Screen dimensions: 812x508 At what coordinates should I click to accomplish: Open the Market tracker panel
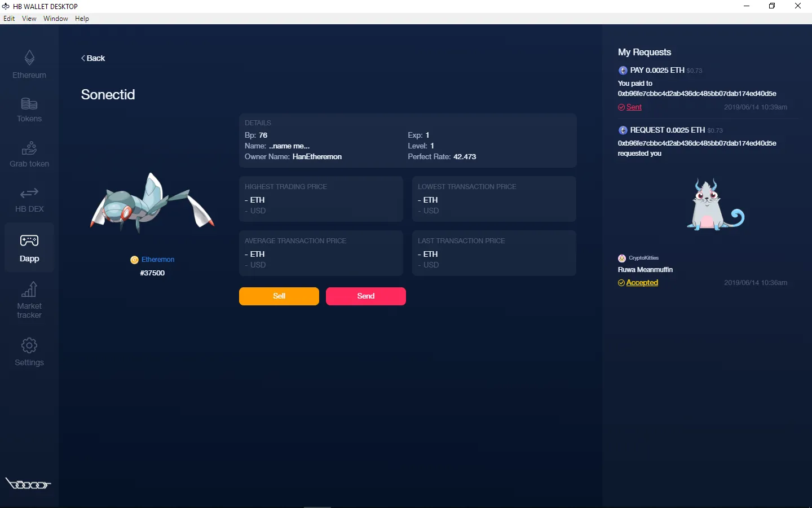(29, 290)
